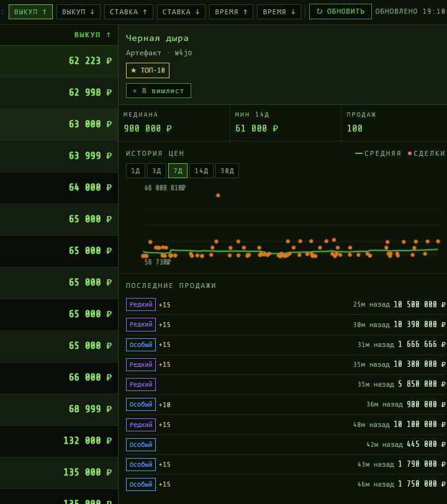Click Особый badge in 42м назад row
Screen dimensions: 447x504
[x=141, y=444]
